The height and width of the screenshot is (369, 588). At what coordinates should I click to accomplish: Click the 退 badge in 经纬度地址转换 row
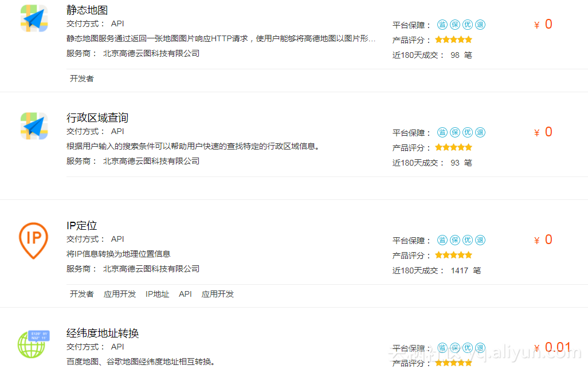480,348
